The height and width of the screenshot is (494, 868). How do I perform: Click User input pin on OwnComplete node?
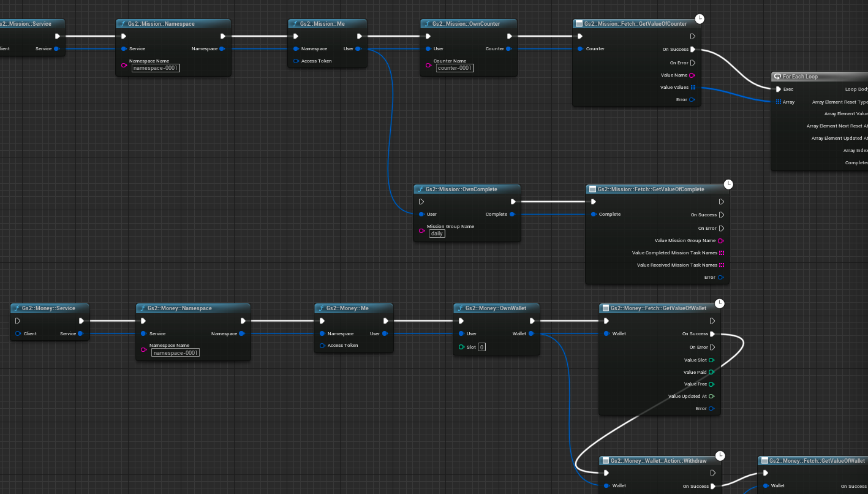(x=421, y=214)
